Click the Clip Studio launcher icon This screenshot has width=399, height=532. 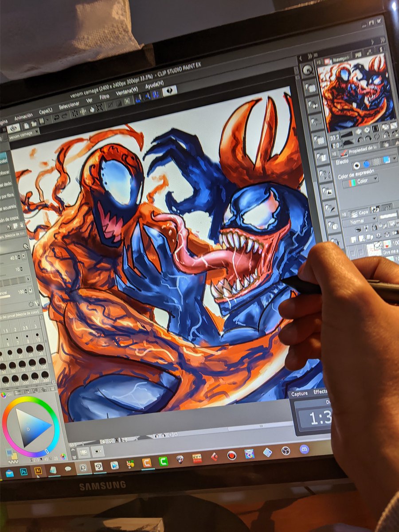(x=14, y=128)
